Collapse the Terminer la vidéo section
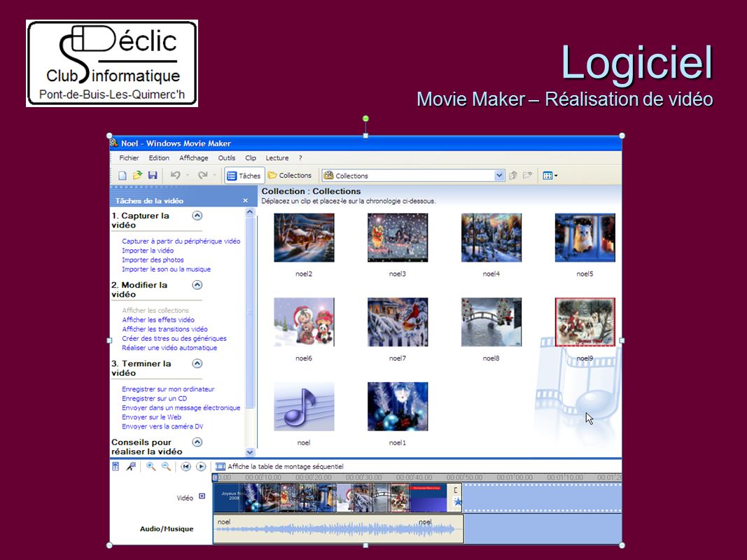This screenshot has width=747, height=560. 197,363
